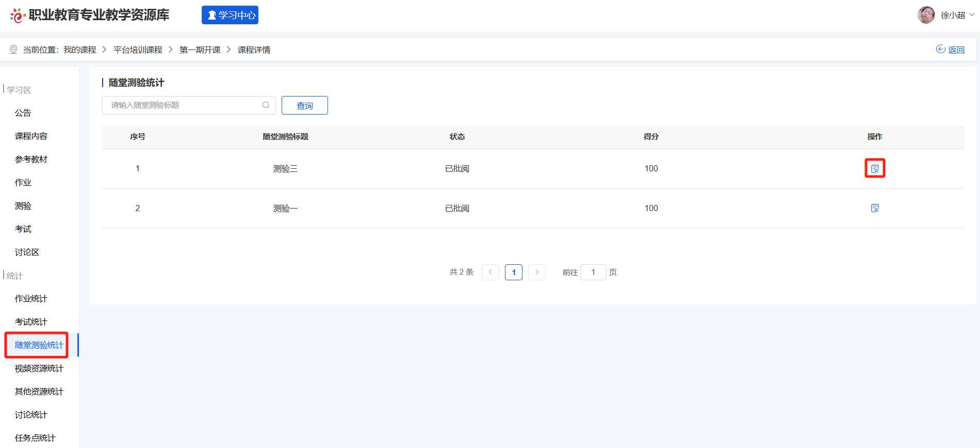Click the search magnifier icon in the quiz field
Screen dimensions: 980x448
point(266,105)
